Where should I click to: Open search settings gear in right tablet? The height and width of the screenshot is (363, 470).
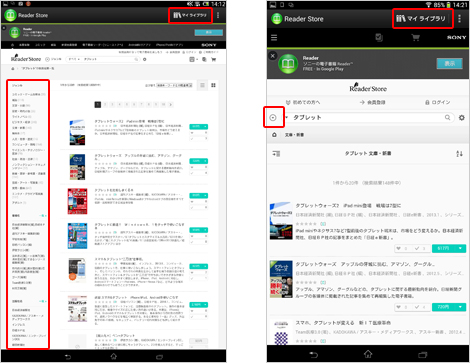(x=462, y=117)
